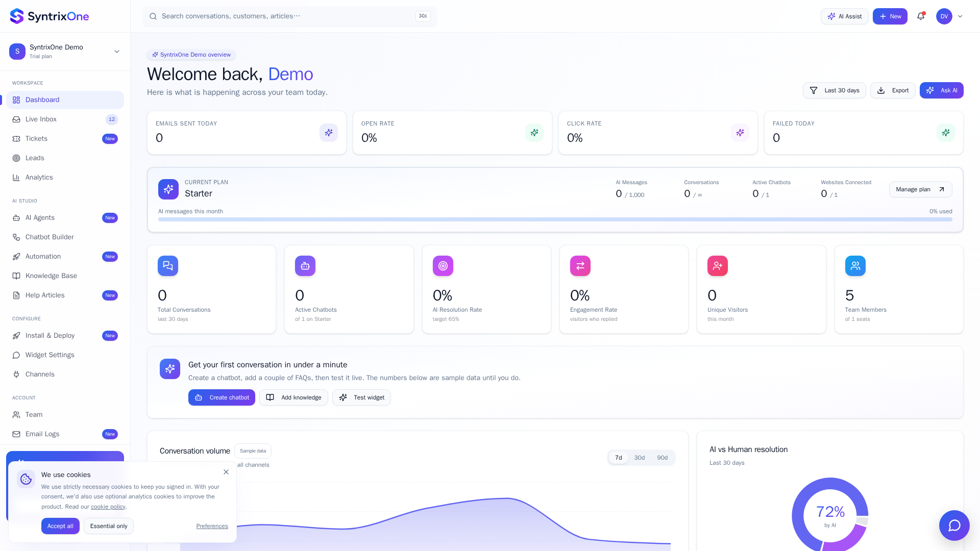Click the Unique Visitors person icon
Screen dimensions: 980x551
click(x=718, y=266)
